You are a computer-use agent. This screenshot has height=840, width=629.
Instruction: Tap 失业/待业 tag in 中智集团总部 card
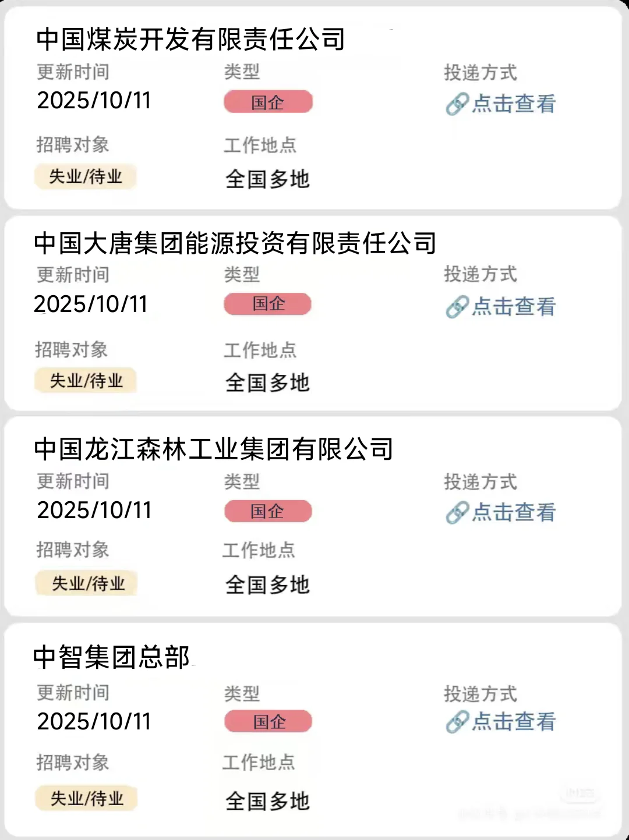point(87,798)
